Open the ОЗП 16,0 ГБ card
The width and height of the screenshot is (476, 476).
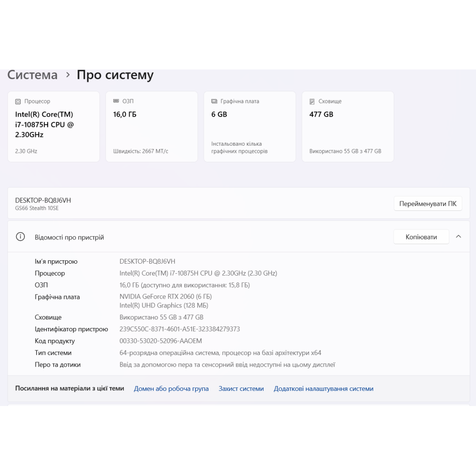[x=151, y=127]
